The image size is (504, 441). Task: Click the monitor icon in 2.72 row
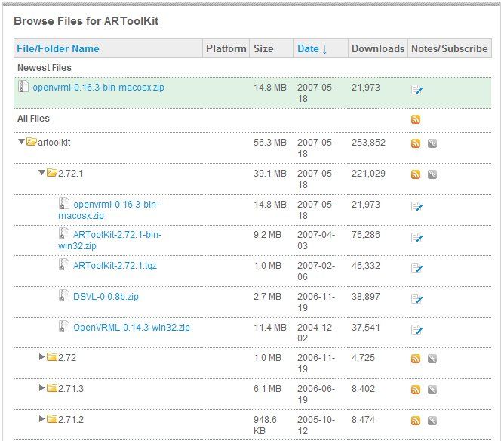tap(432, 359)
